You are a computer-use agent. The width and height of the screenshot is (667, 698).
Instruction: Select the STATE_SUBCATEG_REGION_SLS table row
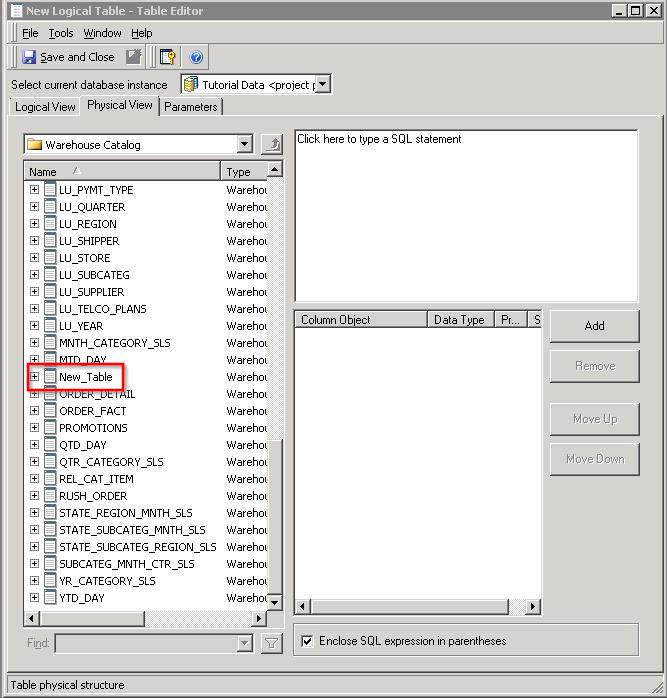point(146,547)
